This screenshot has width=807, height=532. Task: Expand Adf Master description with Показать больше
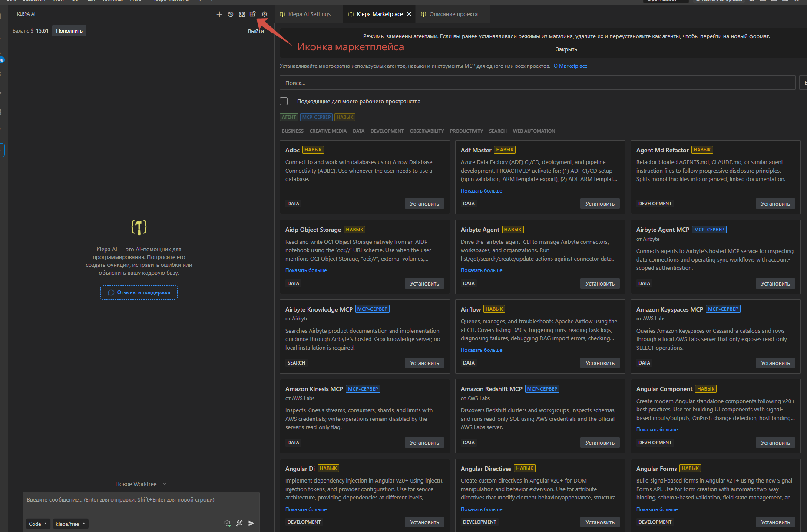[481, 191]
